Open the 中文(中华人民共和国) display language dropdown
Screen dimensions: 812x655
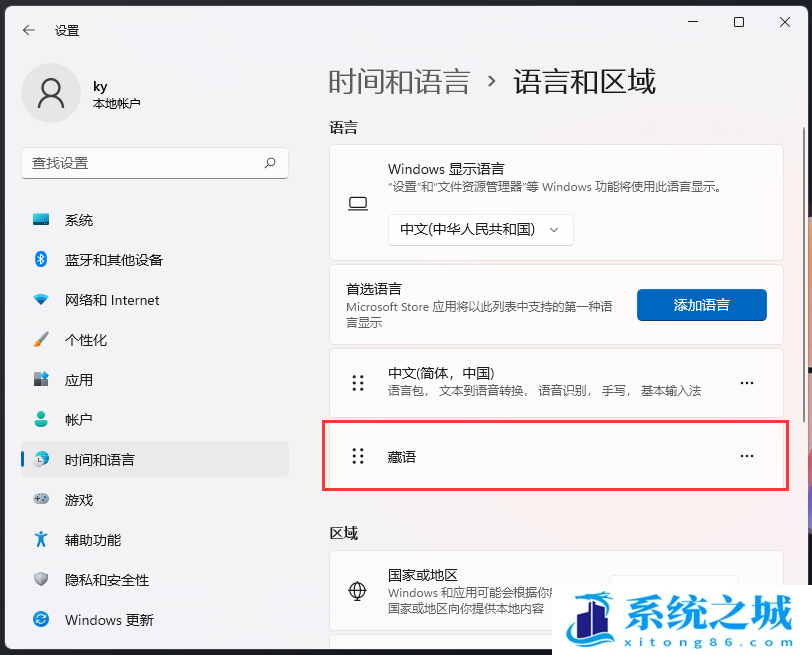(x=481, y=229)
